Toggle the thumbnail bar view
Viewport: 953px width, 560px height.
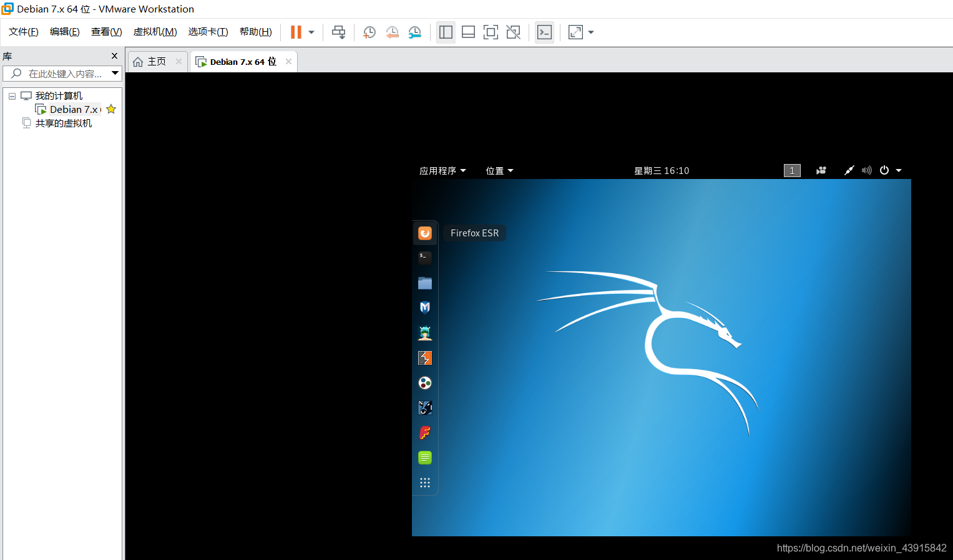[x=468, y=32]
